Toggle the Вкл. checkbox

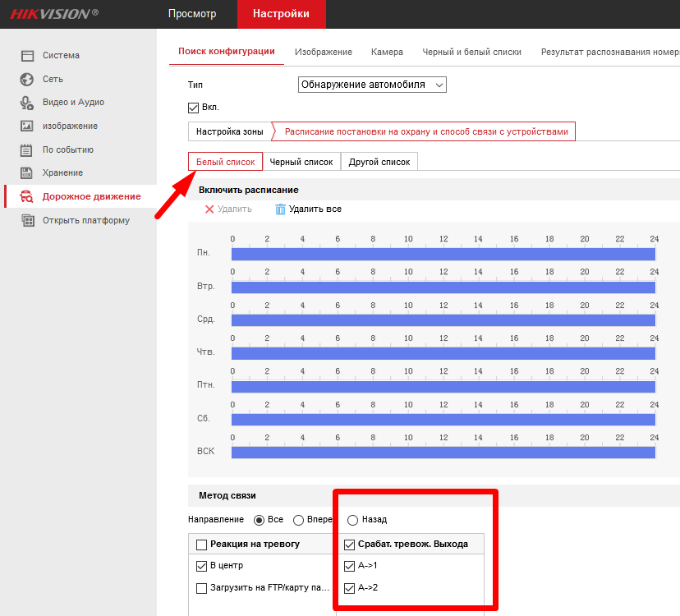click(193, 108)
